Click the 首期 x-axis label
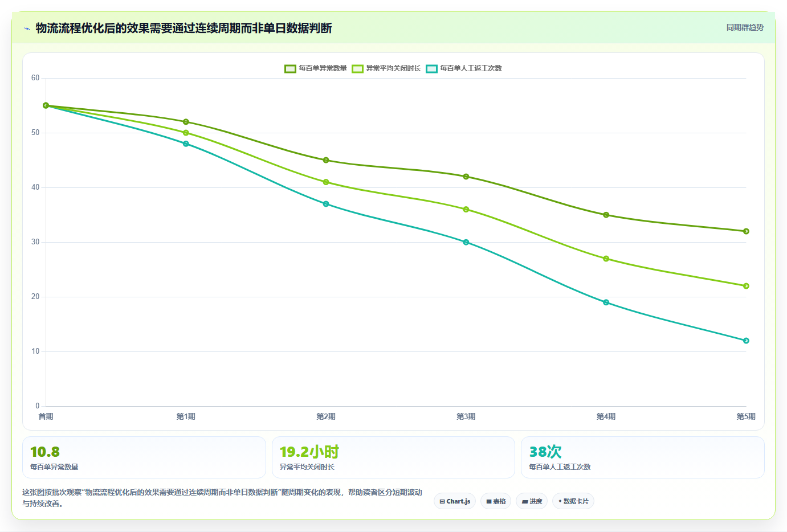The image size is (787, 532). [x=46, y=417]
